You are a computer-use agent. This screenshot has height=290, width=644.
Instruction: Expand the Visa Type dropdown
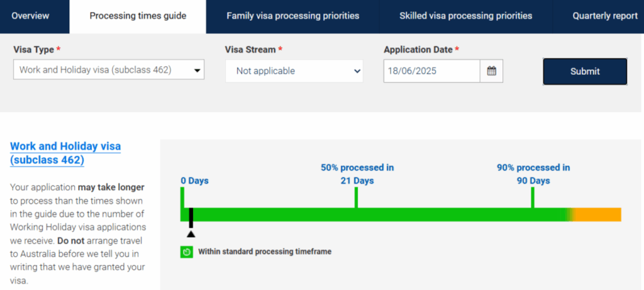[109, 70]
